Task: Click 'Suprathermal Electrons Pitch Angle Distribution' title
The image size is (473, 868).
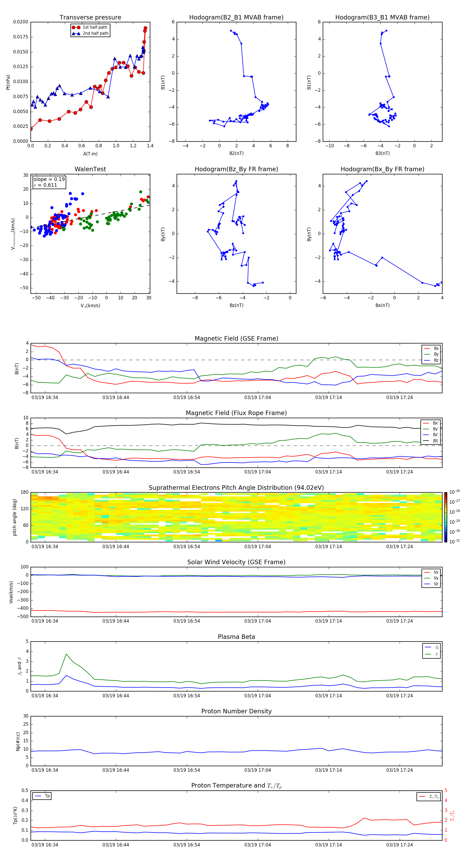Action: pos(236,488)
